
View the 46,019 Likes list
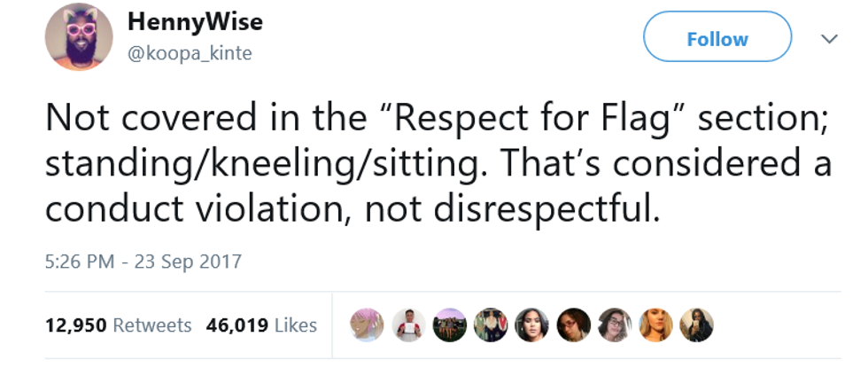pyautogui.click(x=261, y=325)
